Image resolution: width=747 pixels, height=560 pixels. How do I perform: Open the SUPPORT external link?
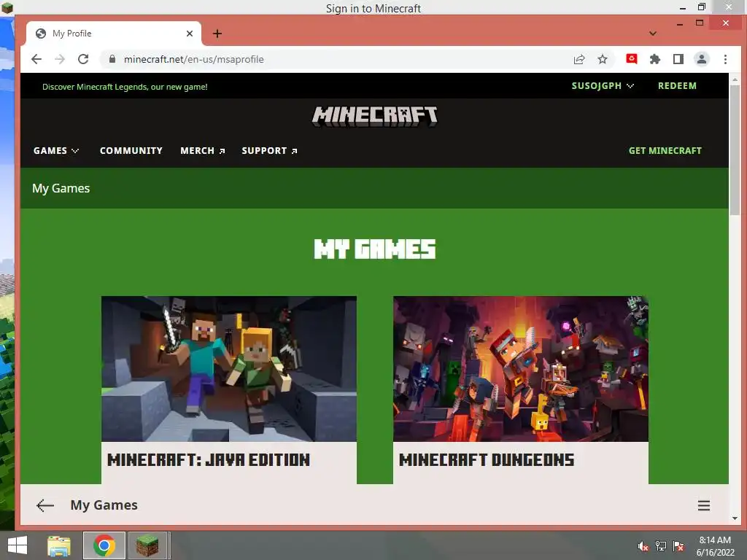tap(269, 150)
